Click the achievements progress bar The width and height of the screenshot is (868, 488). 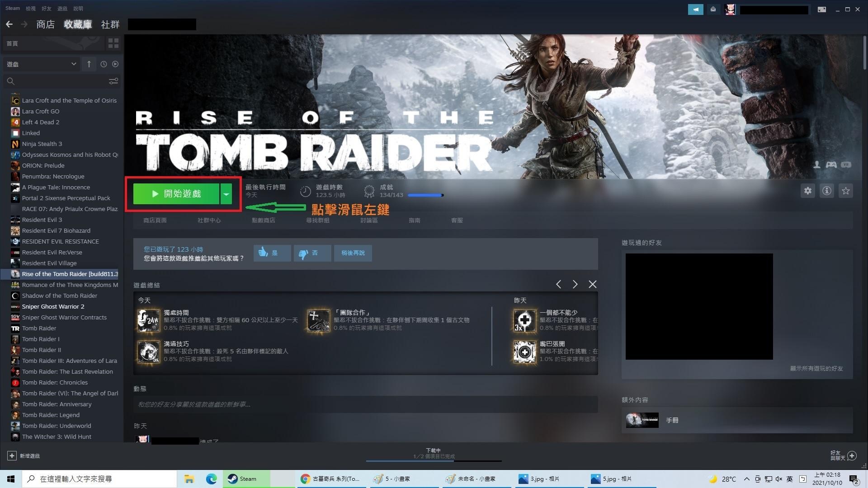coord(425,195)
